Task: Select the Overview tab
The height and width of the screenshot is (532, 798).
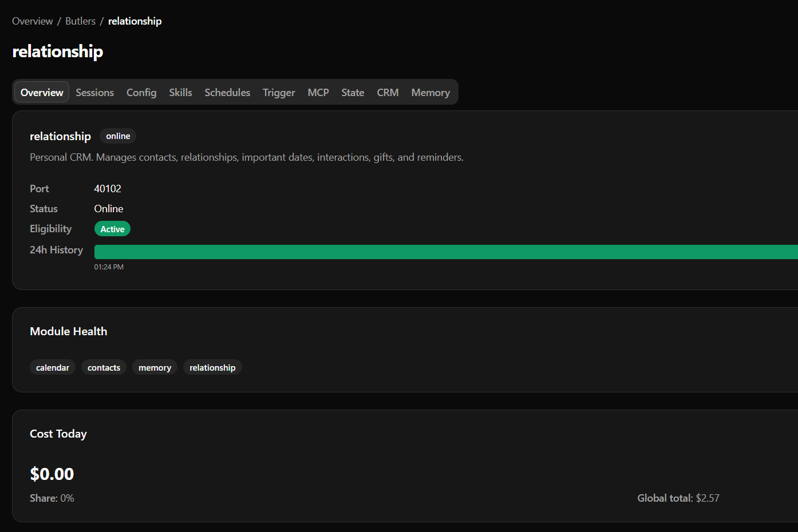Action: [x=41, y=92]
